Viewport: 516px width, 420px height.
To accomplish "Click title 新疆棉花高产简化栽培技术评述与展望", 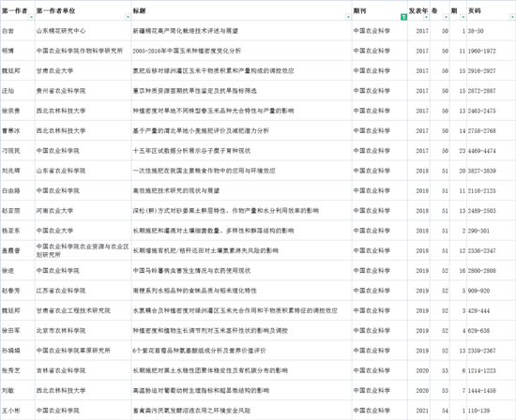I will [x=186, y=31].
